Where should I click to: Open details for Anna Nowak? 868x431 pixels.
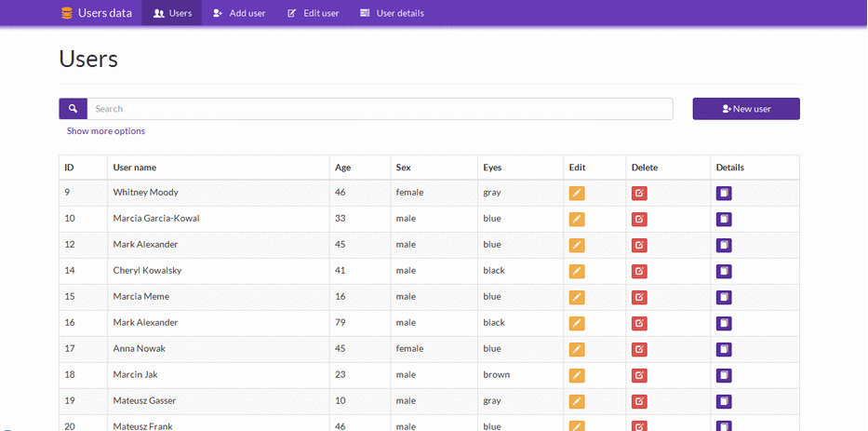(x=724, y=350)
